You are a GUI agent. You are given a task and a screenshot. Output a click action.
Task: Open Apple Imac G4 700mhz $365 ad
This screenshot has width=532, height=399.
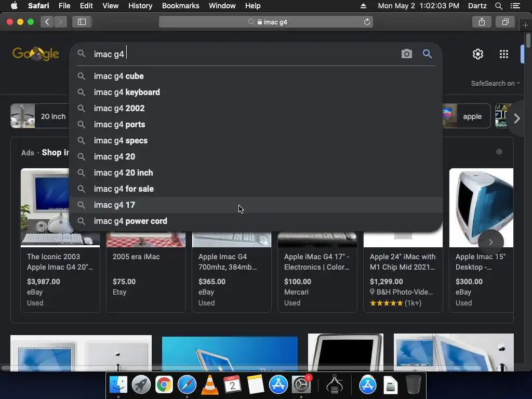(x=228, y=262)
